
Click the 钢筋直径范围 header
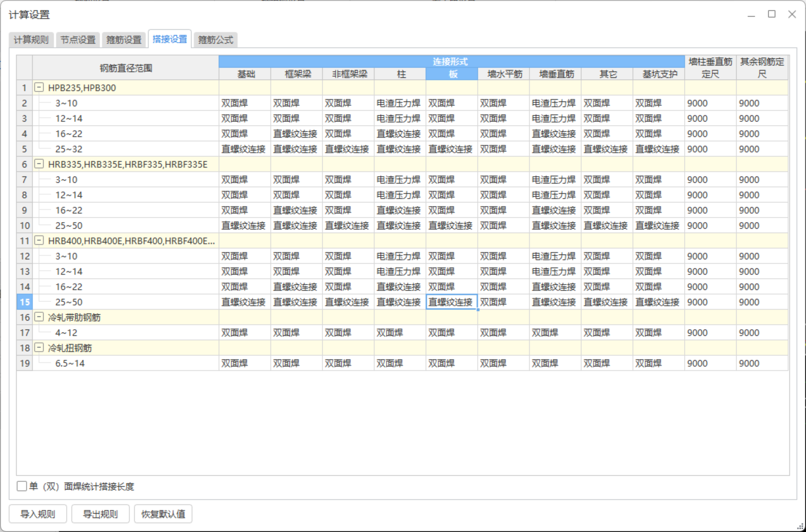tap(126, 68)
